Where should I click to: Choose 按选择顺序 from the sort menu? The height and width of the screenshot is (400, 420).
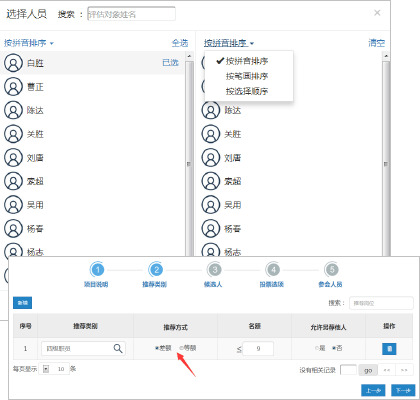point(247,91)
